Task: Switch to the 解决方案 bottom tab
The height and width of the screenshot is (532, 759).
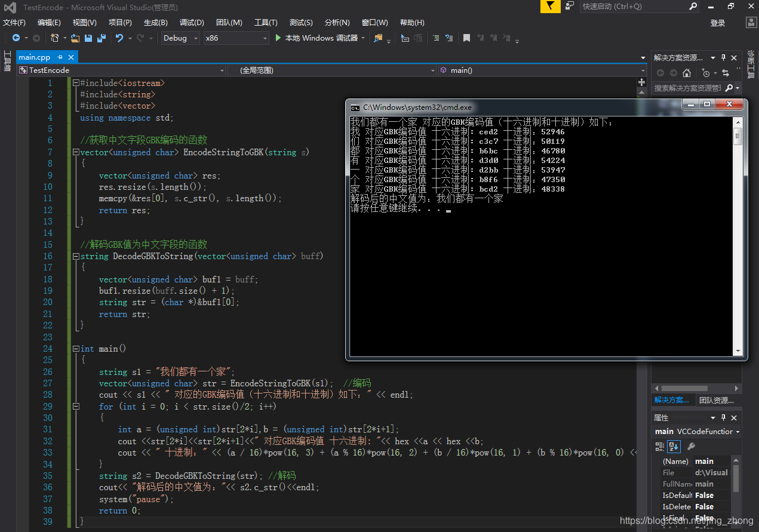Action: 671,400
